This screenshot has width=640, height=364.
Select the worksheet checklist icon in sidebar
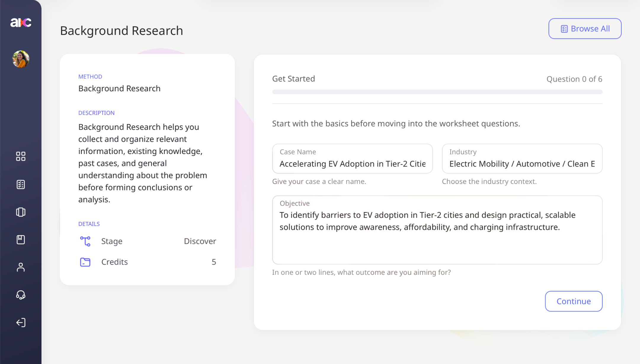pos(21,184)
